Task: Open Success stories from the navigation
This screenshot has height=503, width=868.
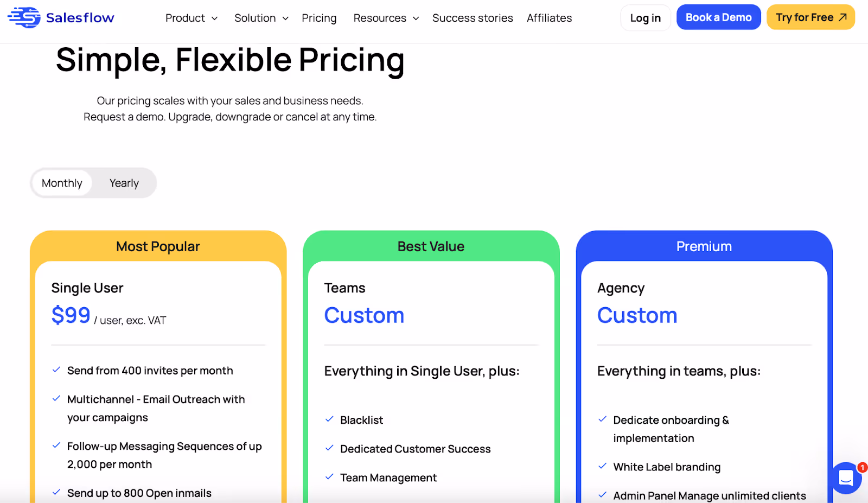Action: pos(473,18)
